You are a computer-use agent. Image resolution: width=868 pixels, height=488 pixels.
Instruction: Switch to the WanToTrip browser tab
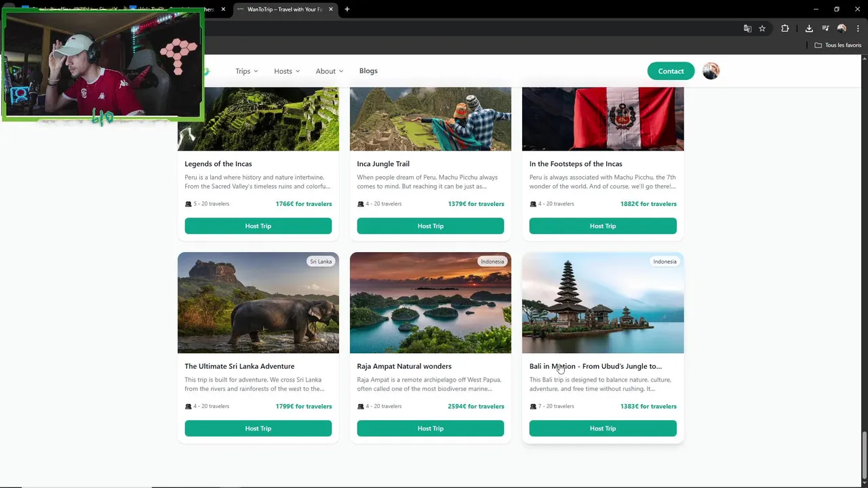[x=284, y=9]
